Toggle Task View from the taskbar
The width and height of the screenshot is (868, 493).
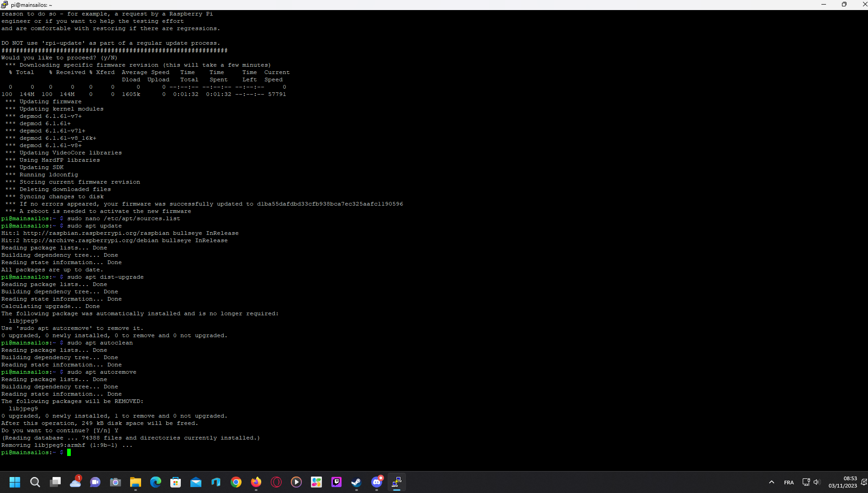click(x=55, y=482)
